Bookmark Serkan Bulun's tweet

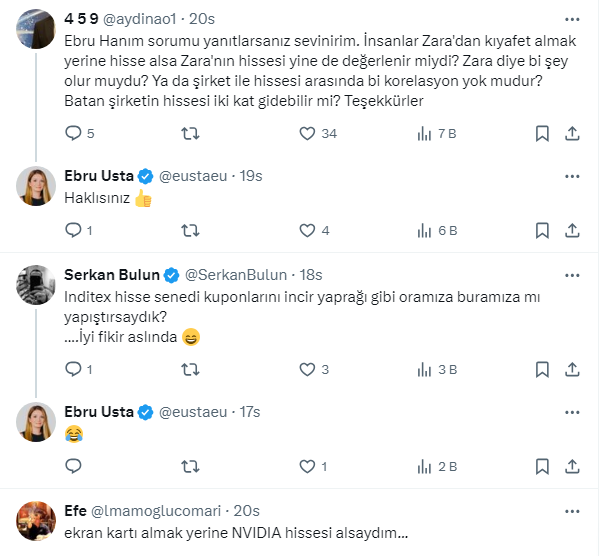[x=541, y=369]
